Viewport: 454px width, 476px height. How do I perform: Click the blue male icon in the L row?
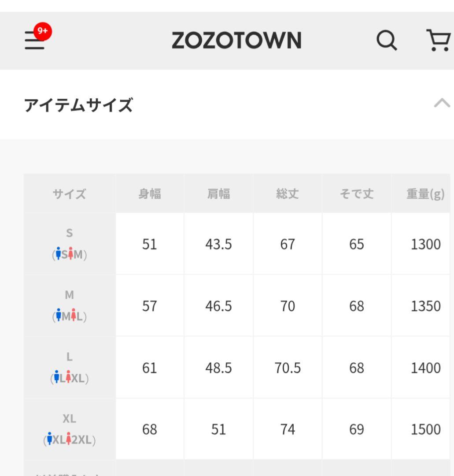[x=56, y=377]
